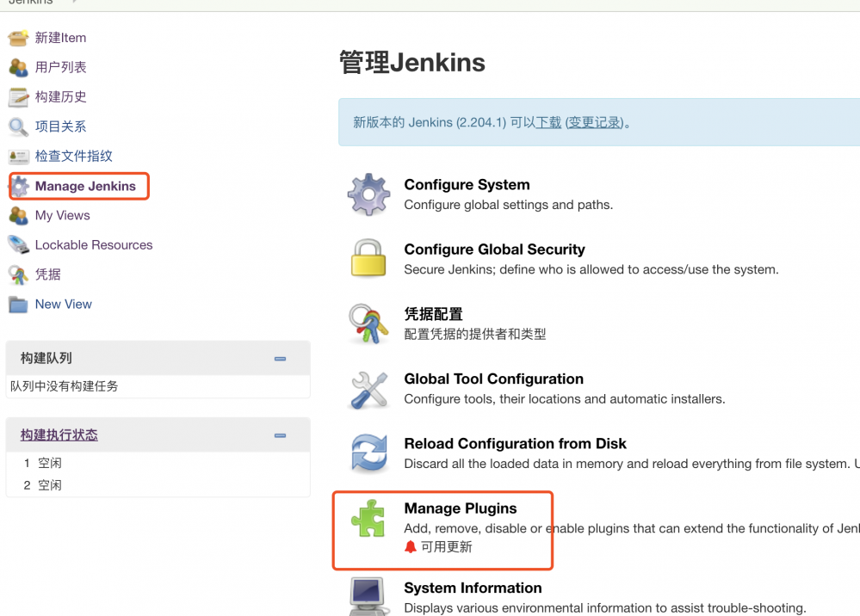
Task: Open Manage Plugins via the green puzzle icon
Action: 368,518
